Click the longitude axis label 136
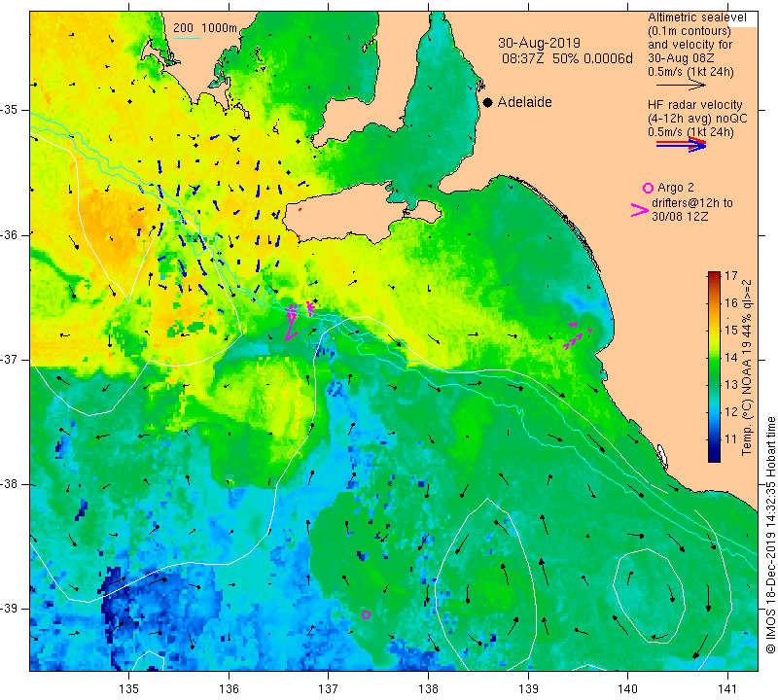 [229, 688]
